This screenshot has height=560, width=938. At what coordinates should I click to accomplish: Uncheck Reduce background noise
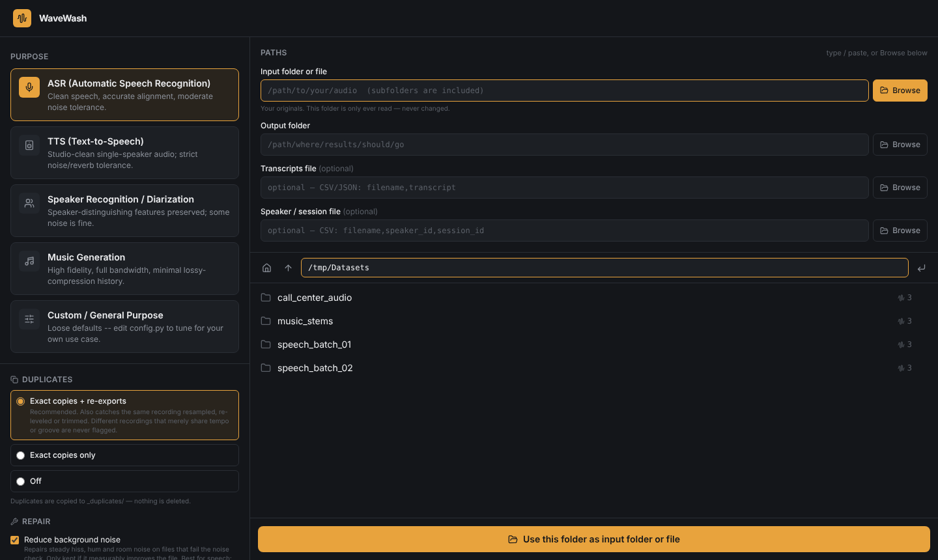[14, 540]
